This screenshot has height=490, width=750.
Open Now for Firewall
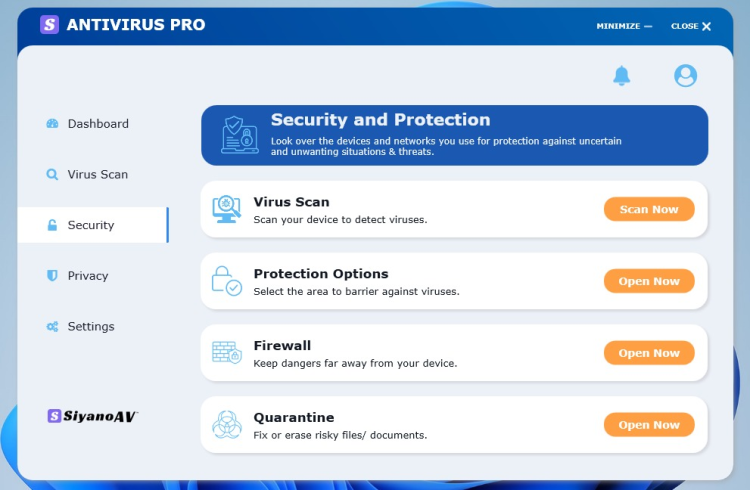[649, 353]
